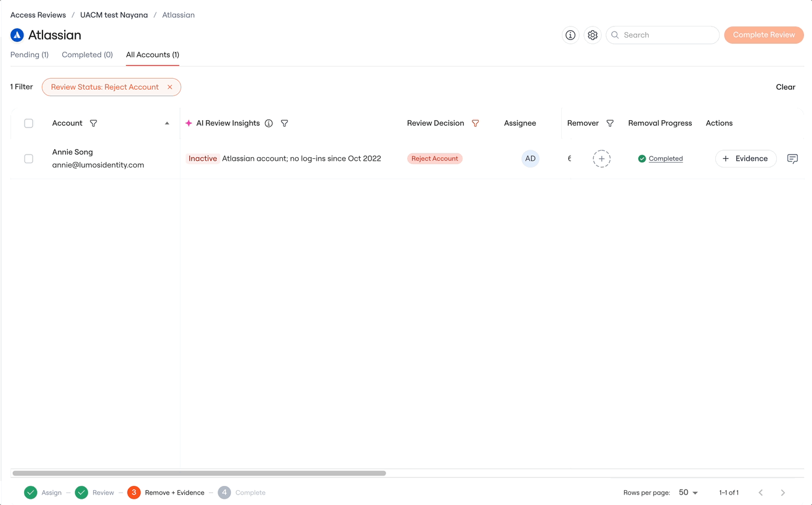Viewport: 812px width, 505px height.
Task: Go to the Review step
Action: 94,493
